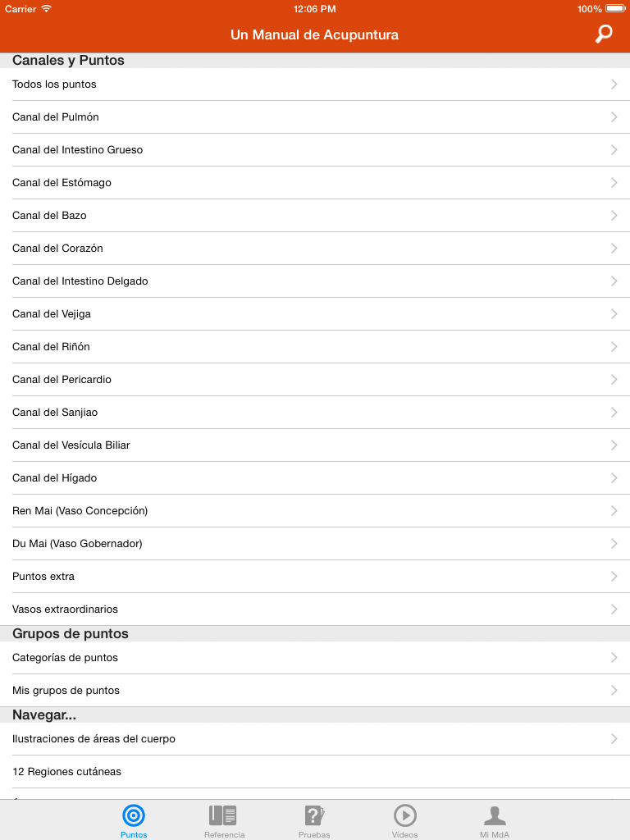630x840 pixels.
Task: Open the Mi MdA person icon
Action: [495, 815]
